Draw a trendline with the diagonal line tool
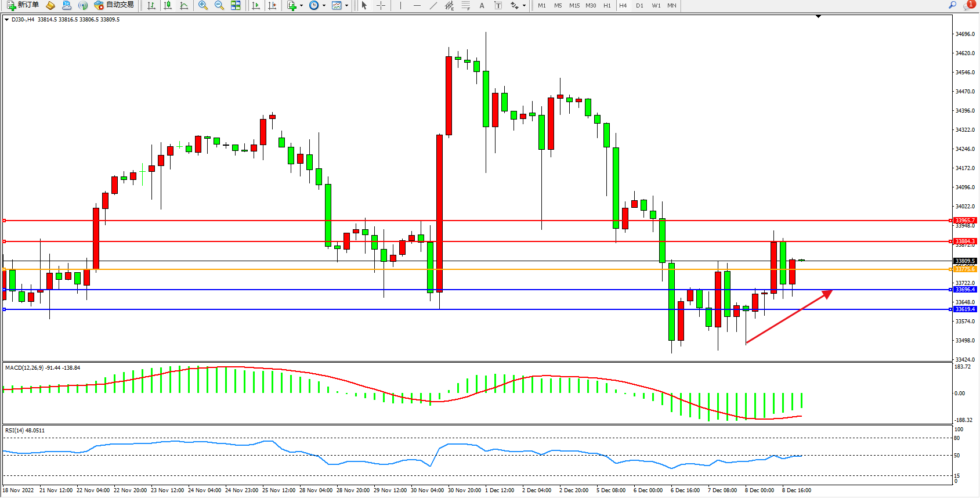The height and width of the screenshot is (498, 980). point(433,5)
